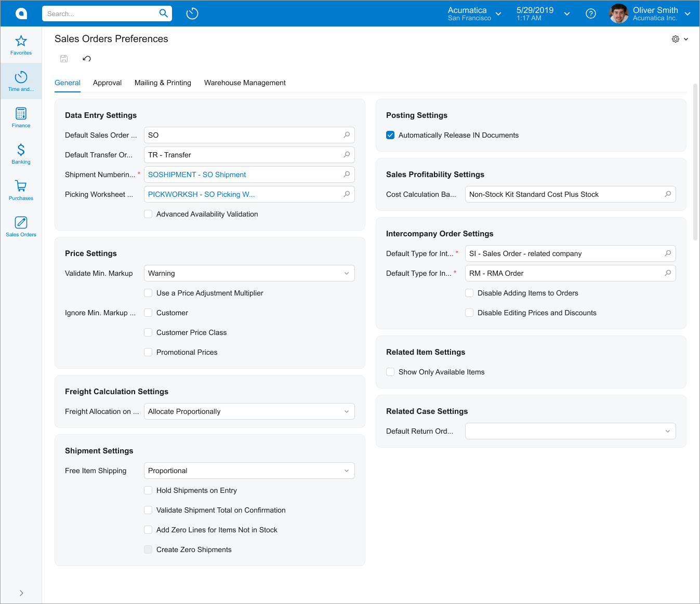700x604 pixels.
Task: Open the Default Return Order dropdown
Action: [668, 431]
